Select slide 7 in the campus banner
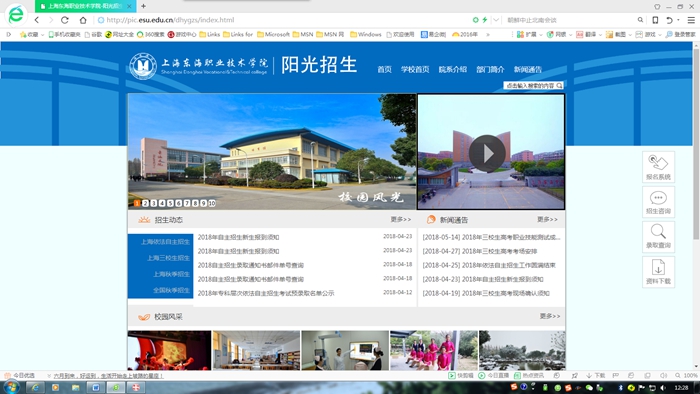 click(x=187, y=203)
